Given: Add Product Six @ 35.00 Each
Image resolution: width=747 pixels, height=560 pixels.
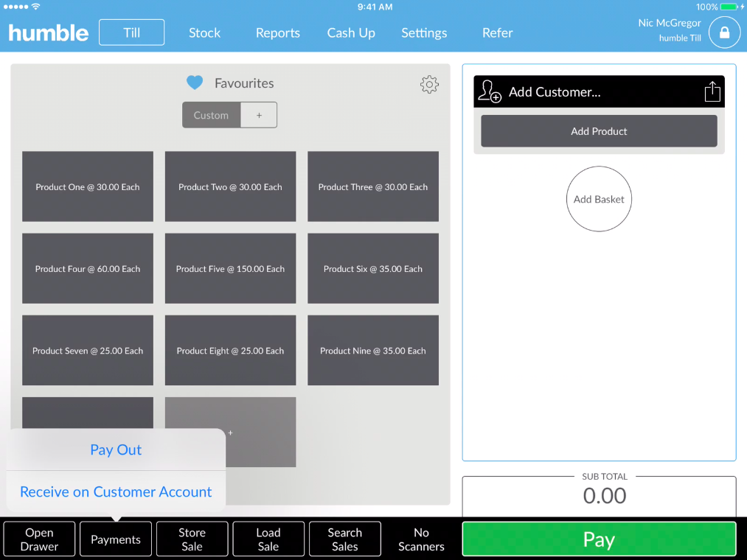Looking at the screenshot, I should point(373,268).
